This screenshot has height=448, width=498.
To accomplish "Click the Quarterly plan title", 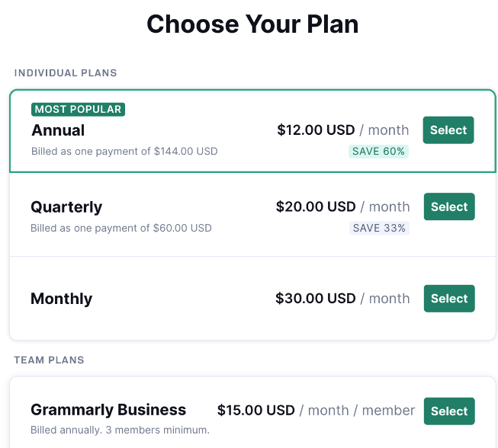I will [x=66, y=207].
